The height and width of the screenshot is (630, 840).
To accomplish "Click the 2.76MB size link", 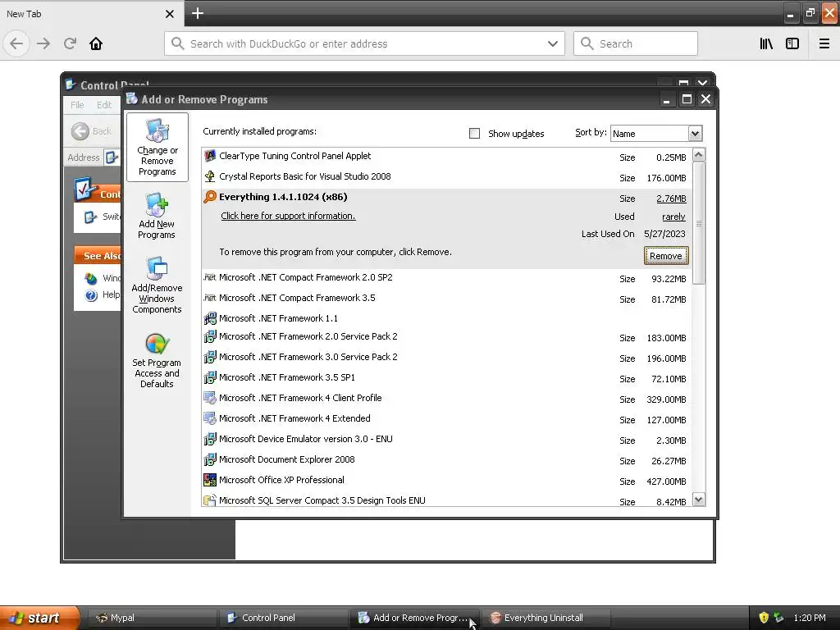I will coord(671,199).
